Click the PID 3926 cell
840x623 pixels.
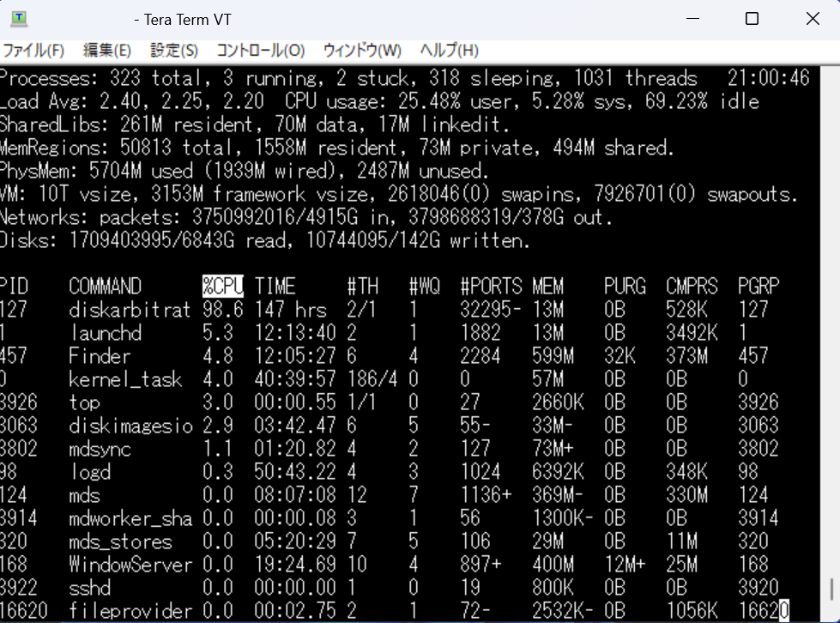pos(19,402)
